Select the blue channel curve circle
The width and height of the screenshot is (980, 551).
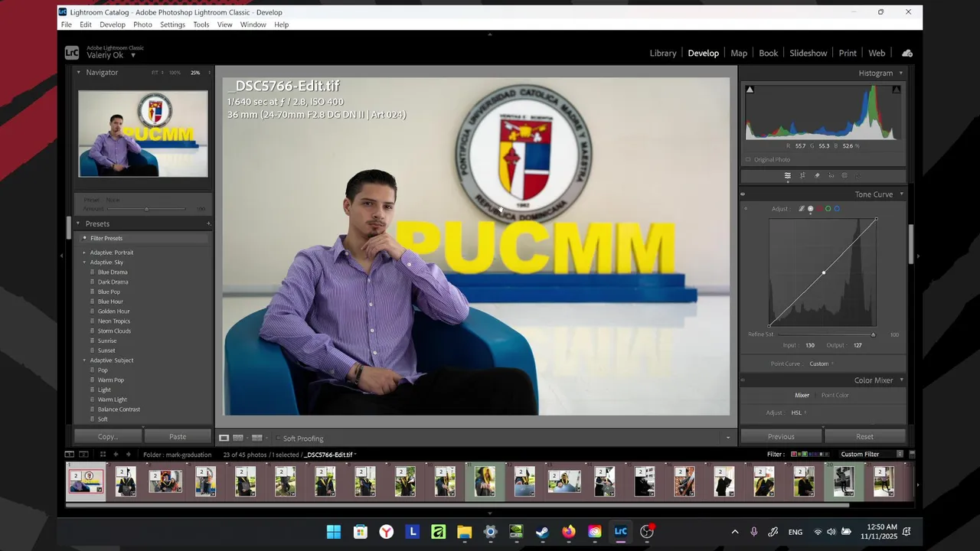pyautogui.click(x=837, y=209)
